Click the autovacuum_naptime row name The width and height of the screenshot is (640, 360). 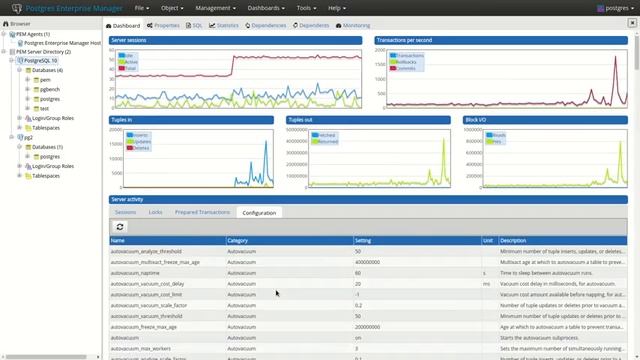[x=135, y=273]
